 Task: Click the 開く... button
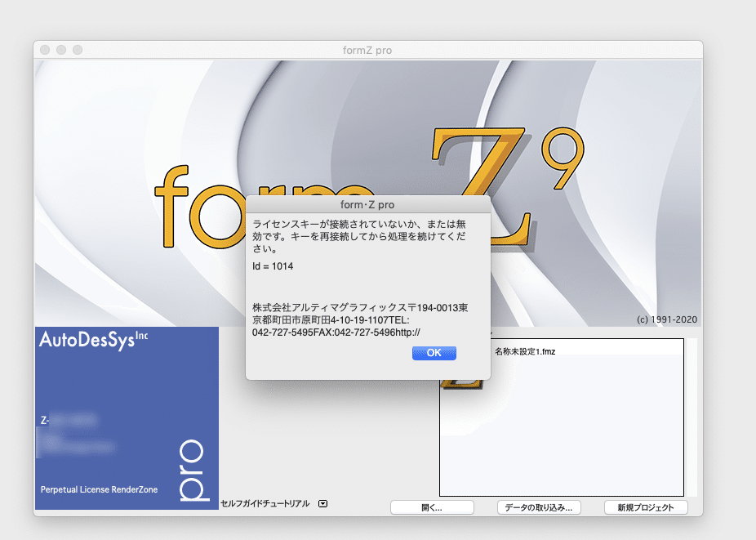click(432, 507)
